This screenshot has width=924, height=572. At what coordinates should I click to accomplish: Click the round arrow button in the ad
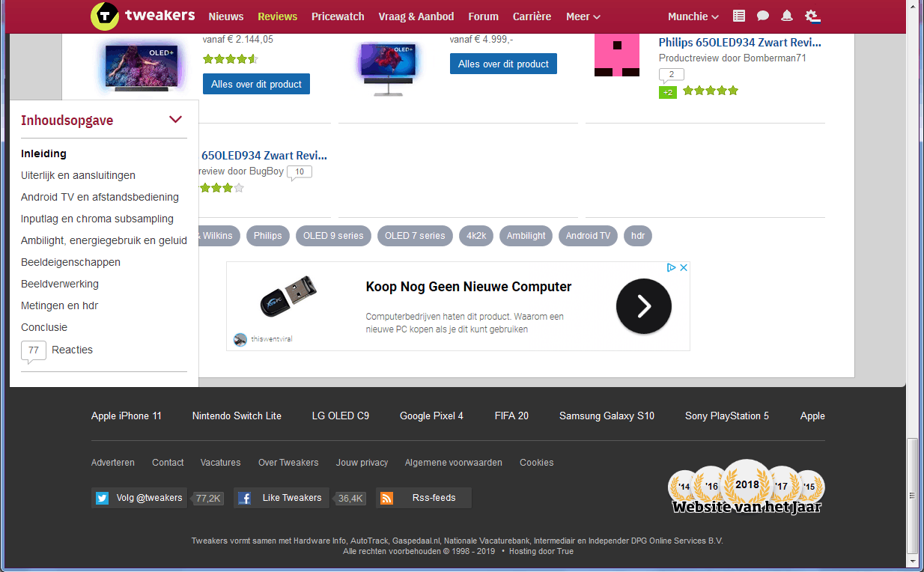click(x=644, y=305)
